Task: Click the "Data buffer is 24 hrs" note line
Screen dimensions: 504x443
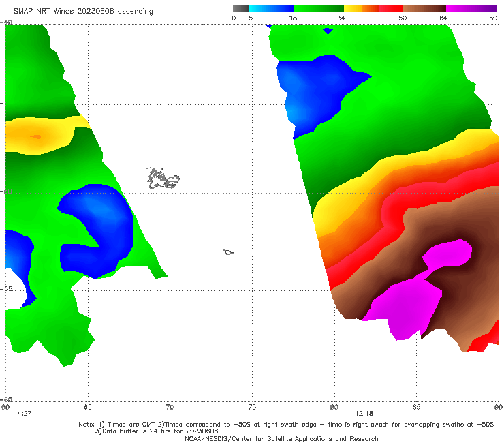Action: point(157,431)
